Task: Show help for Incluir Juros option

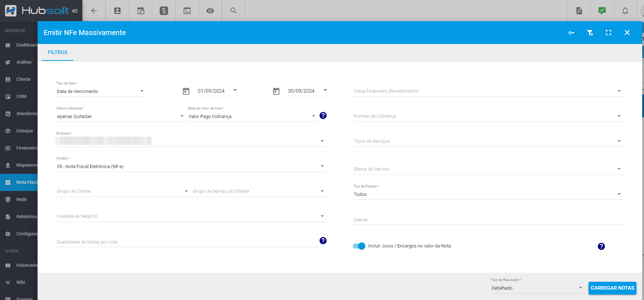Action: click(601, 246)
